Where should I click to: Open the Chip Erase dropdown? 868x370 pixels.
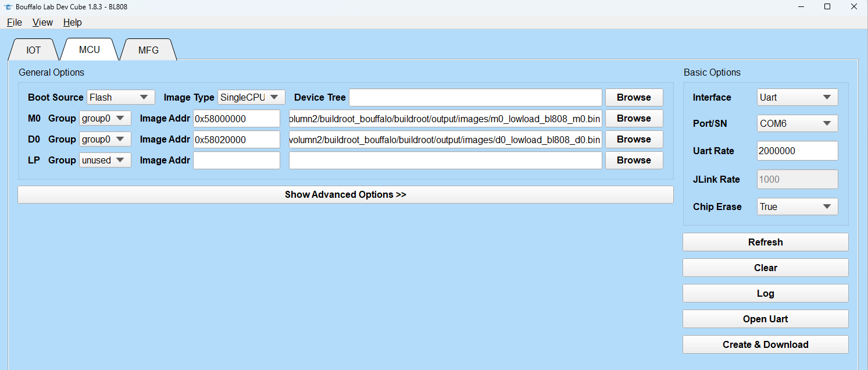click(x=797, y=207)
